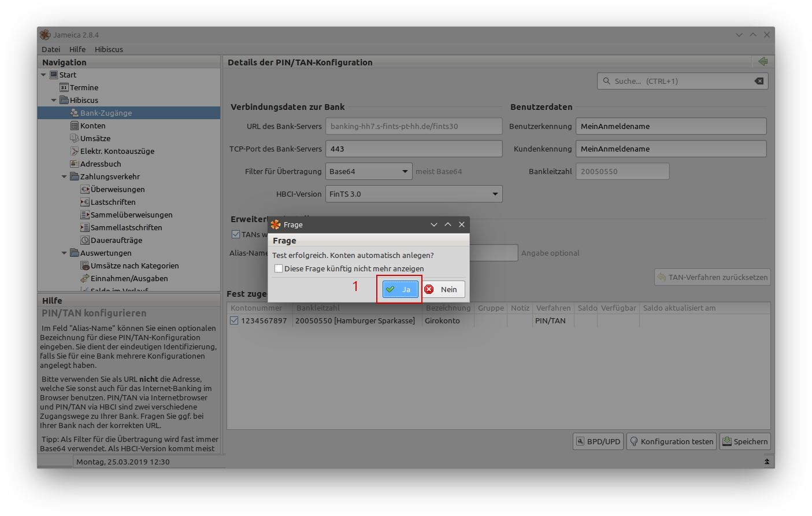Click the Elektr. Kontoauszüge icon
Image resolution: width=812 pixels, height=516 pixels.
pyautogui.click(x=75, y=151)
